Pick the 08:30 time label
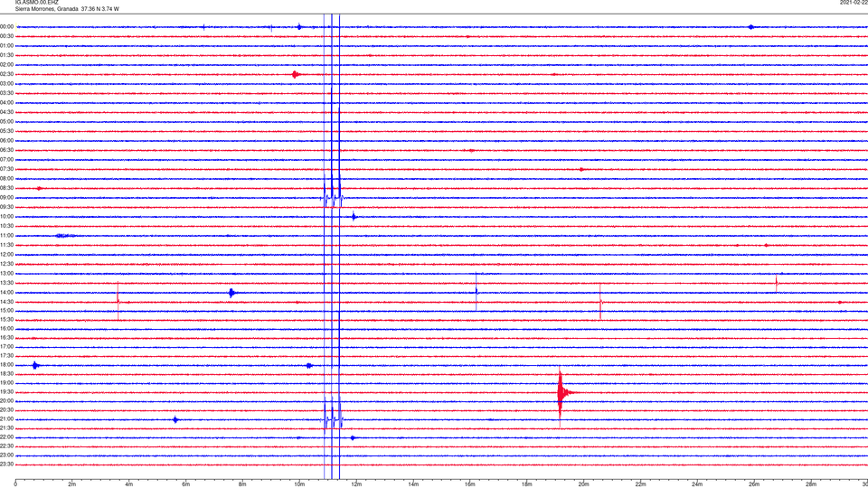 (x=6, y=188)
